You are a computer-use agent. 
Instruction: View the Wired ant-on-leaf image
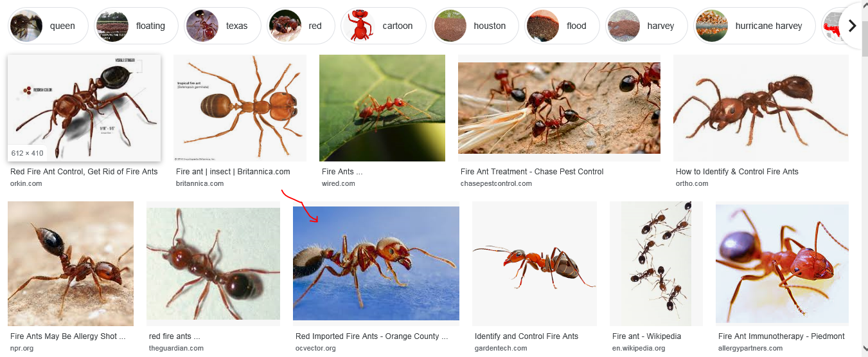tap(382, 107)
